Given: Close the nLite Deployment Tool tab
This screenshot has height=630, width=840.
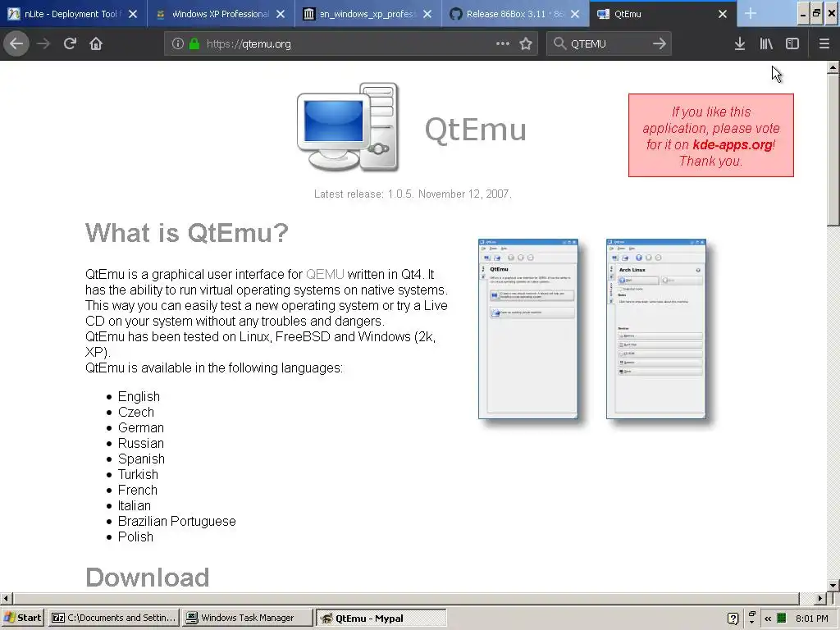Looking at the screenshot, I should (x=133, y=14).
